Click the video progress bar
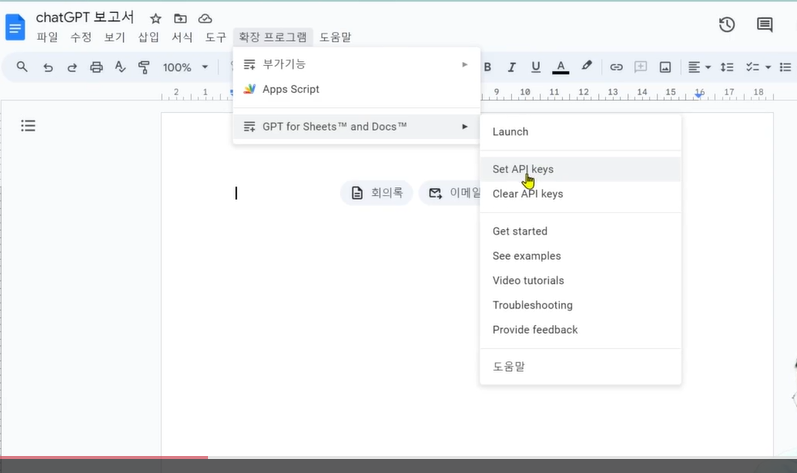 coord(398,457)
